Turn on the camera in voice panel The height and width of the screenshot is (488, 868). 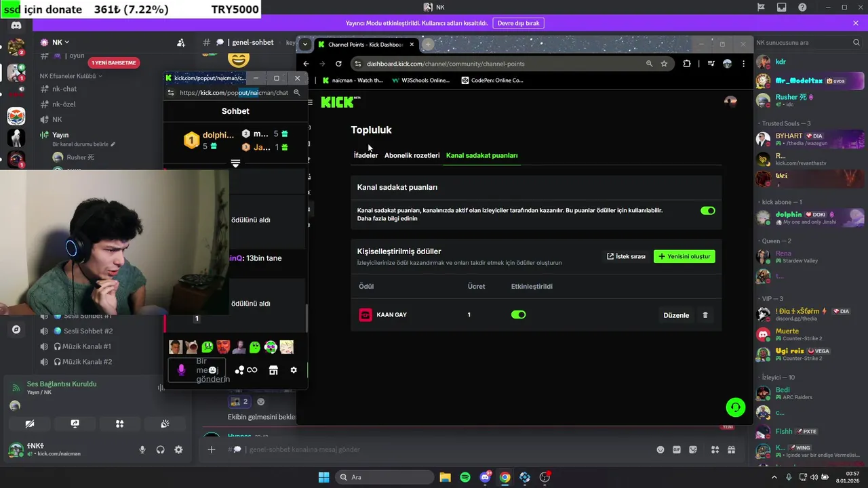tap(30, 424)
